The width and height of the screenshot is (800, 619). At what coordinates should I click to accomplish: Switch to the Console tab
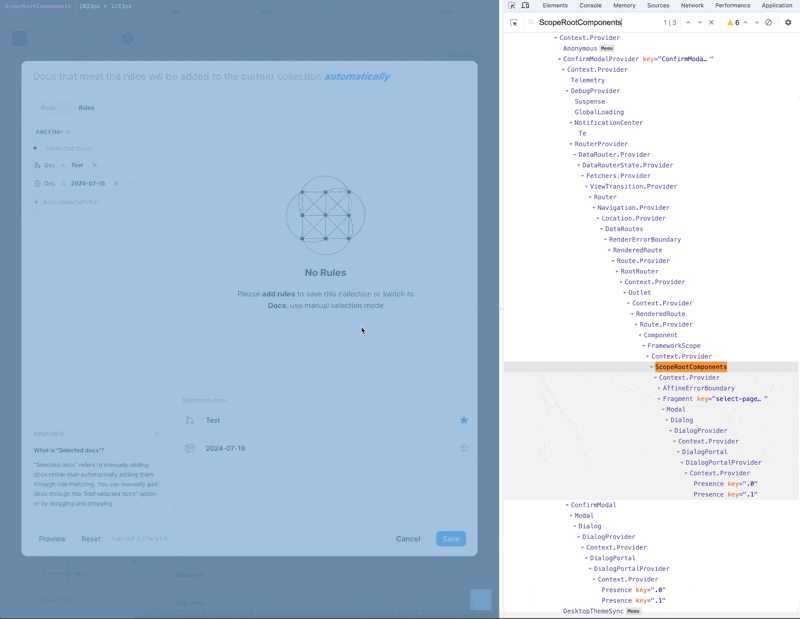click(590, 6)
